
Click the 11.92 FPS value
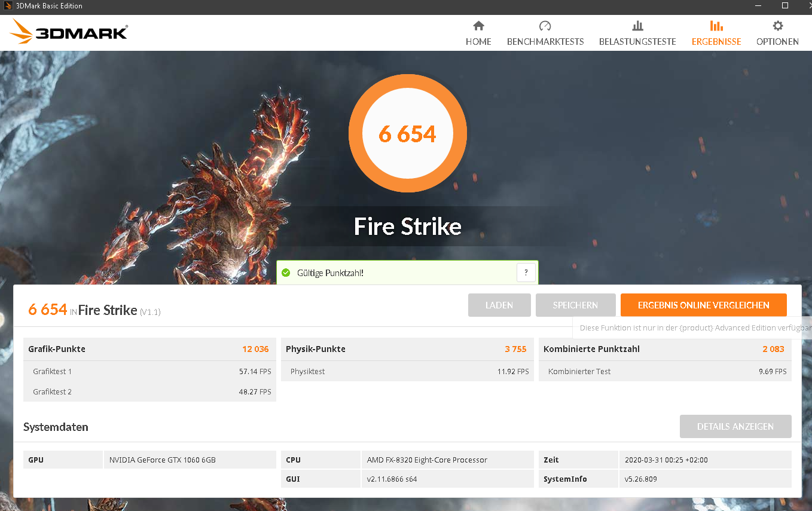(513, 372)
